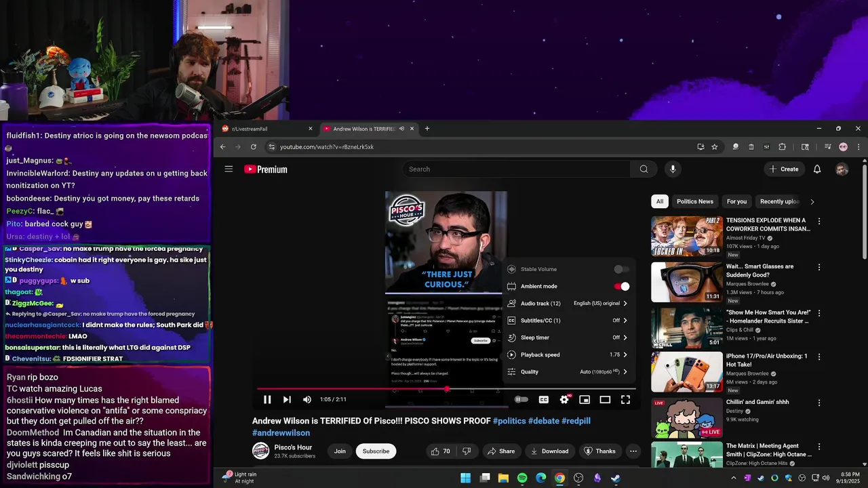Show hidden system tray icons

click(733, 479)
